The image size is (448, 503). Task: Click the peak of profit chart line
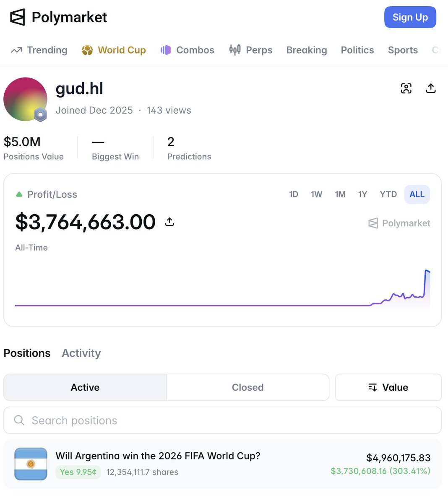(x=426, y=271)
